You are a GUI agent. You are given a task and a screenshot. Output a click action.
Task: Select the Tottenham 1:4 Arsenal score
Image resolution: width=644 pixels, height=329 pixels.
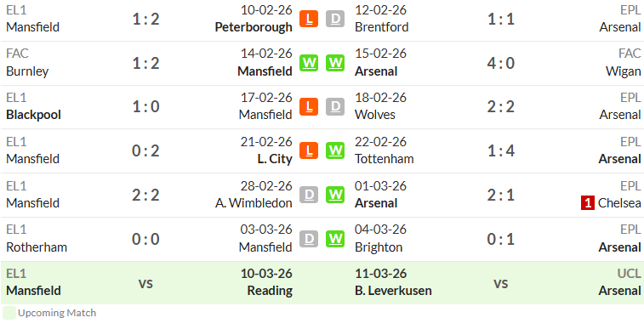tap(501, 150)
